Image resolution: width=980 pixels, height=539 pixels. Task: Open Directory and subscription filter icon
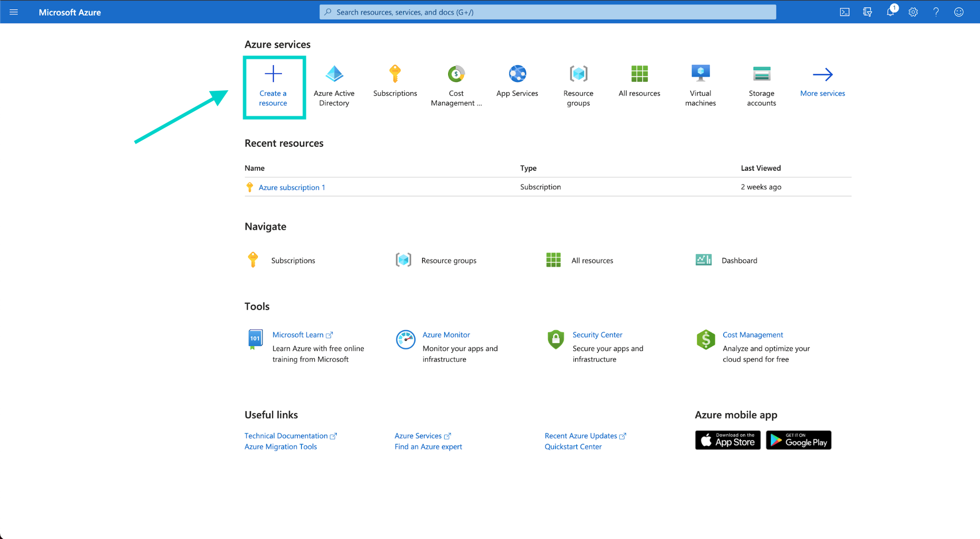(867, 12)
